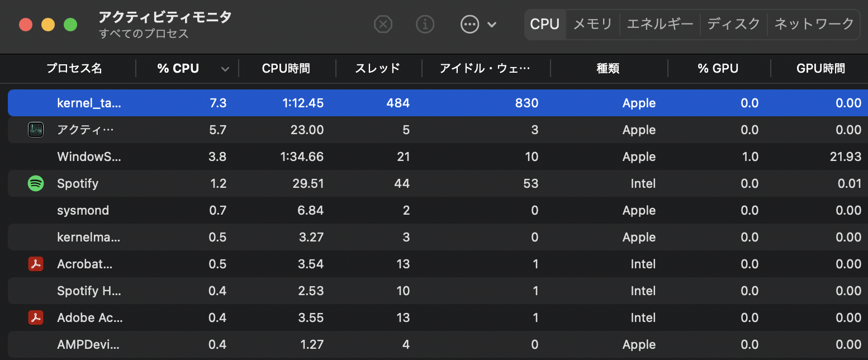The width and height of the screenshot is (868, 360).
Task: Click the stop process icon in toolbar
Action: click(383, 24)
